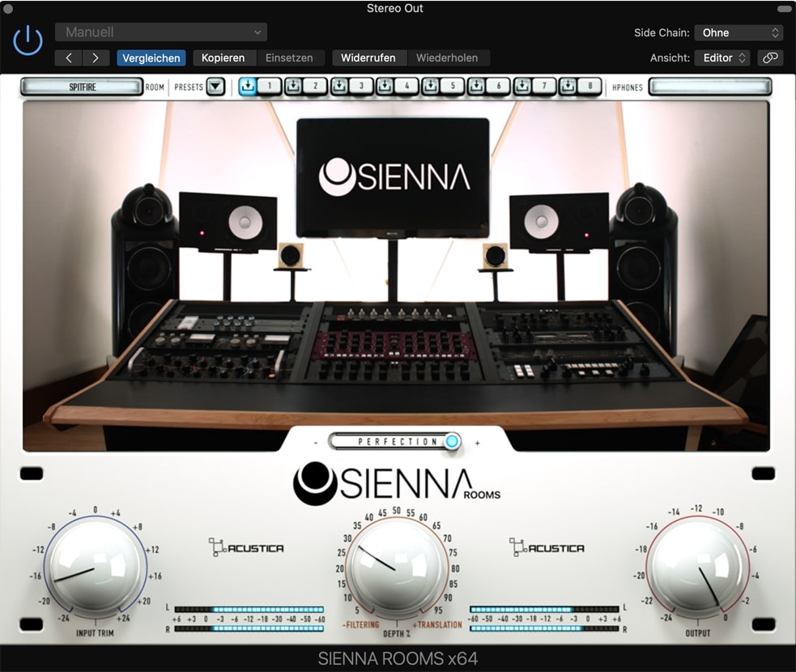Click the Kopieren button
This screenshot has width=796, height=672.
tap(223, 57)
